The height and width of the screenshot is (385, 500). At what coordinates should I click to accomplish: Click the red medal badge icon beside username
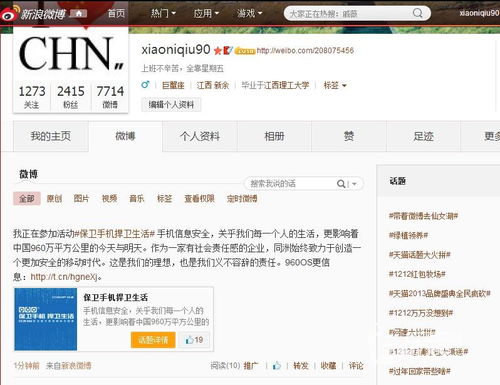[228, 51]
